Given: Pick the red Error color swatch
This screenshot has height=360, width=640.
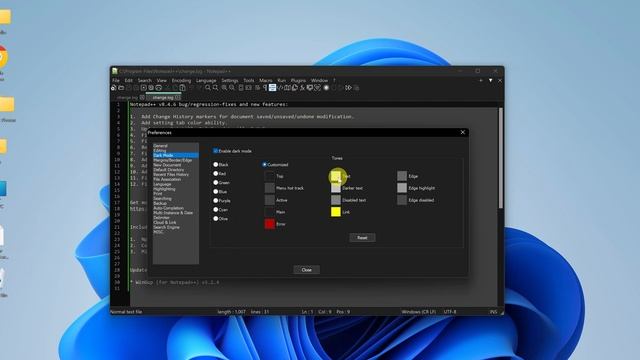Looking at the screenshot, I should pos(269,224).
